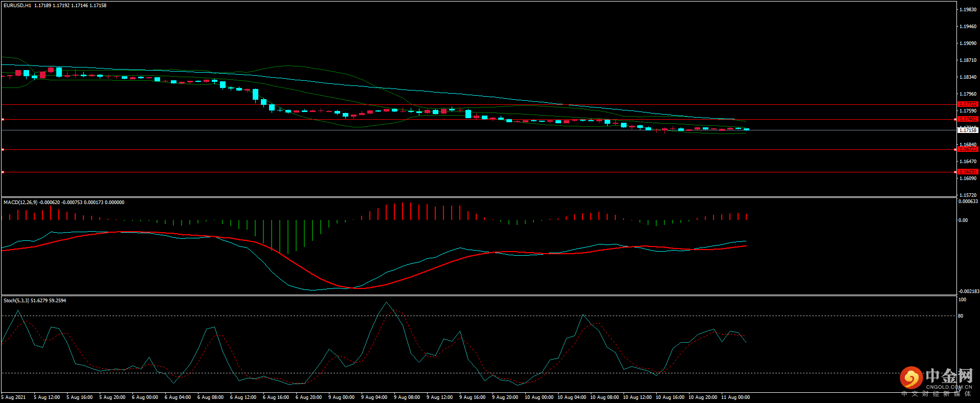Click the 6 Aug 12:00 time label
Image resolution: width=980 pixels, height=403 pixels.
click(x=243, y=397)
